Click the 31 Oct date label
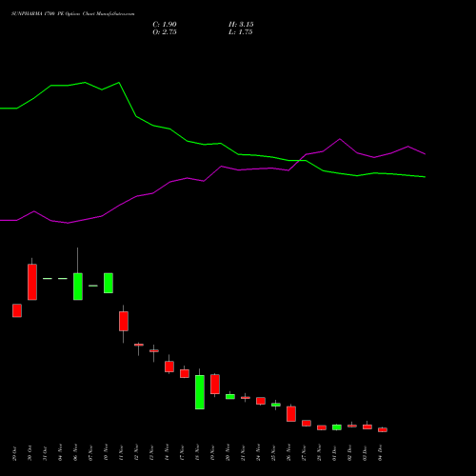The width and height of the screenshot is (476, 476). pos(45,453)
